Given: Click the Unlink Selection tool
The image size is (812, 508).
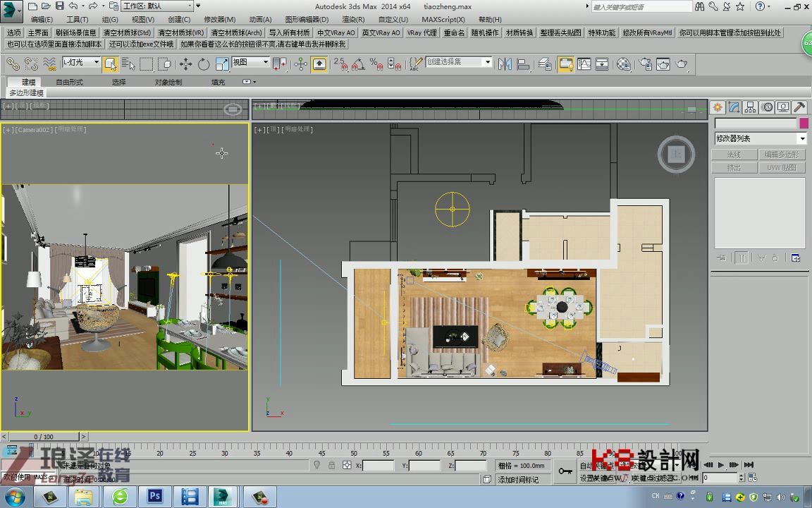Looking at the screenshot, I should (31, 64).
